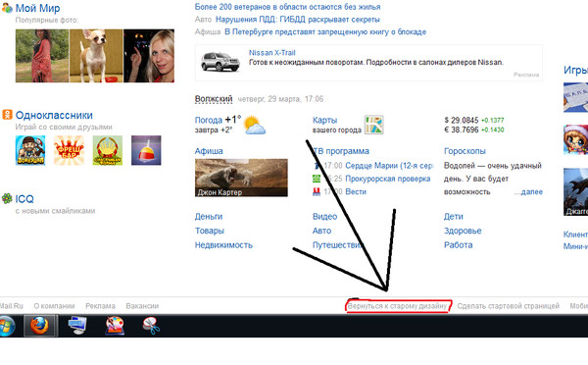Open Firefox from the taskbar

pyautogui.click(x=40, y=326)
